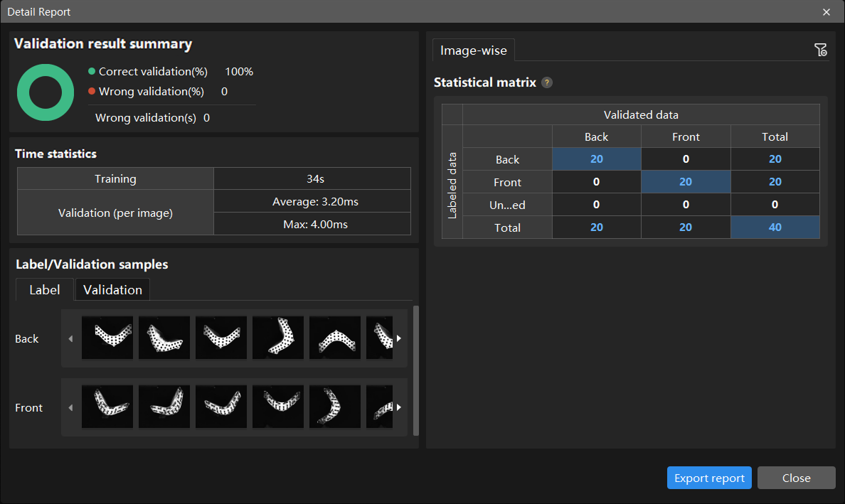Show the Statistical matrix help tooltip
845x504 pixels.
click(546, 82)
